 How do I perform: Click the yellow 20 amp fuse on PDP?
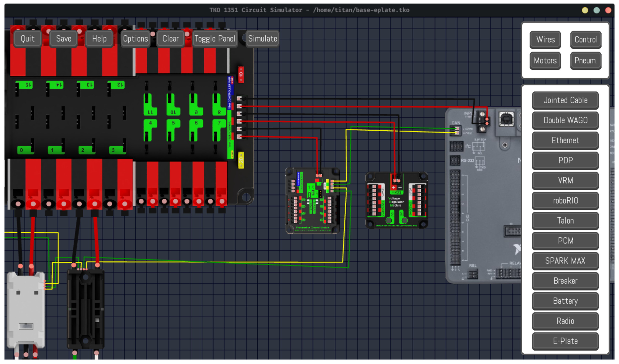[241, 161]
